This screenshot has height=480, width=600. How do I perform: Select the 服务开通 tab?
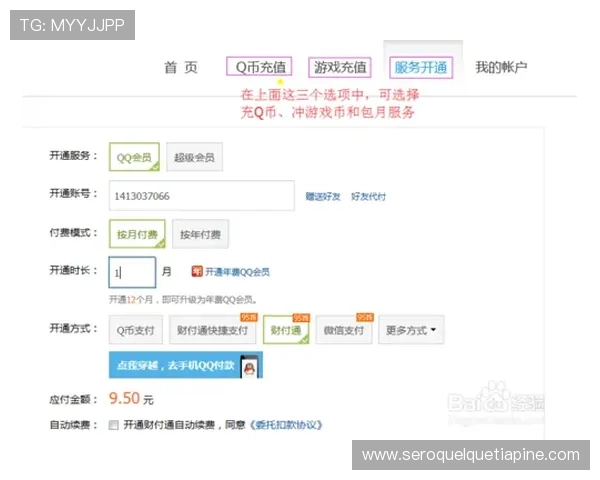[x=421, y=68]
